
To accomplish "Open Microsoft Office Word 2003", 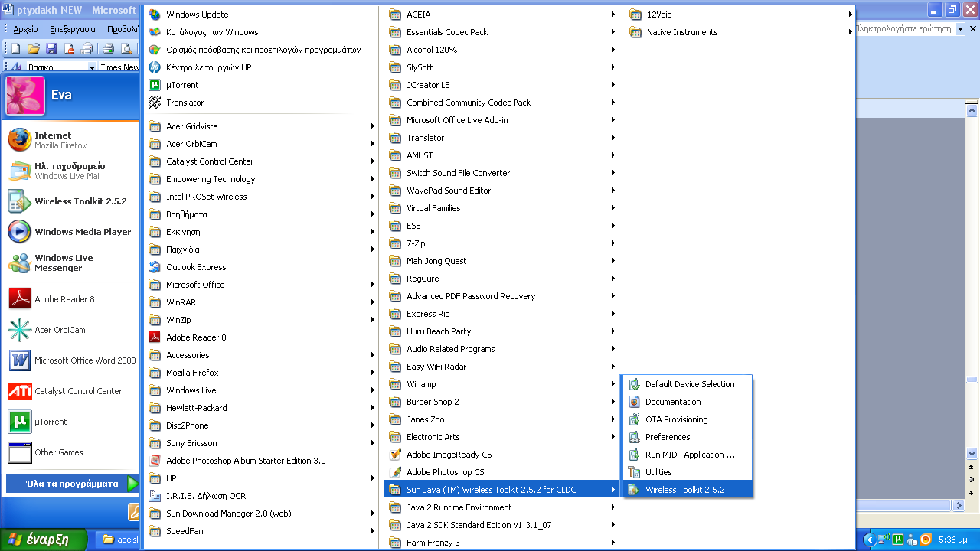I will tap(70, 360).
